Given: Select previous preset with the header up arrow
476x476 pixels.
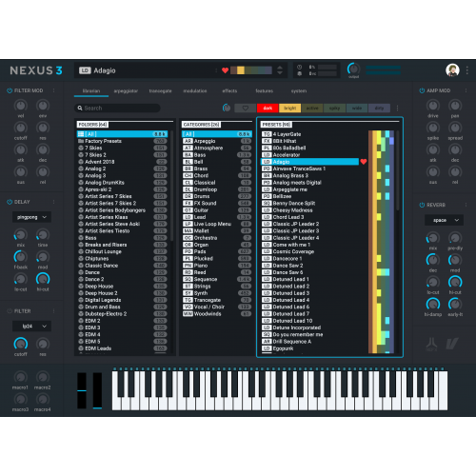Looking at the screenshot, I should (x=280, y=68).
